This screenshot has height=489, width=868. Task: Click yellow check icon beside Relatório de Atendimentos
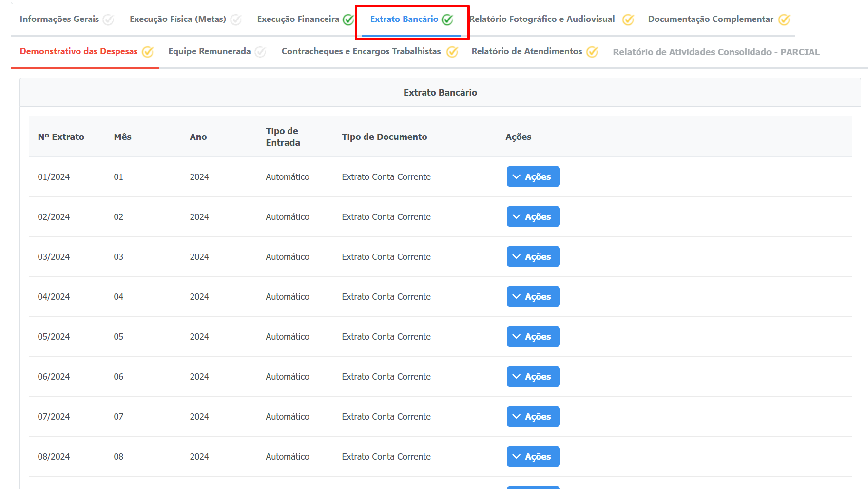(592, 52)
